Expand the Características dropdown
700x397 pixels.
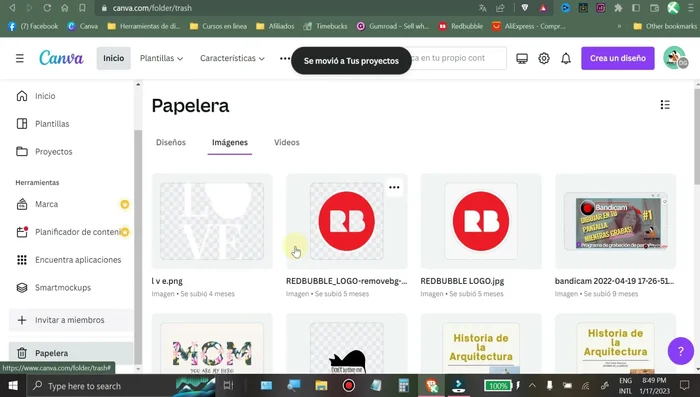[x=232, y=59]
